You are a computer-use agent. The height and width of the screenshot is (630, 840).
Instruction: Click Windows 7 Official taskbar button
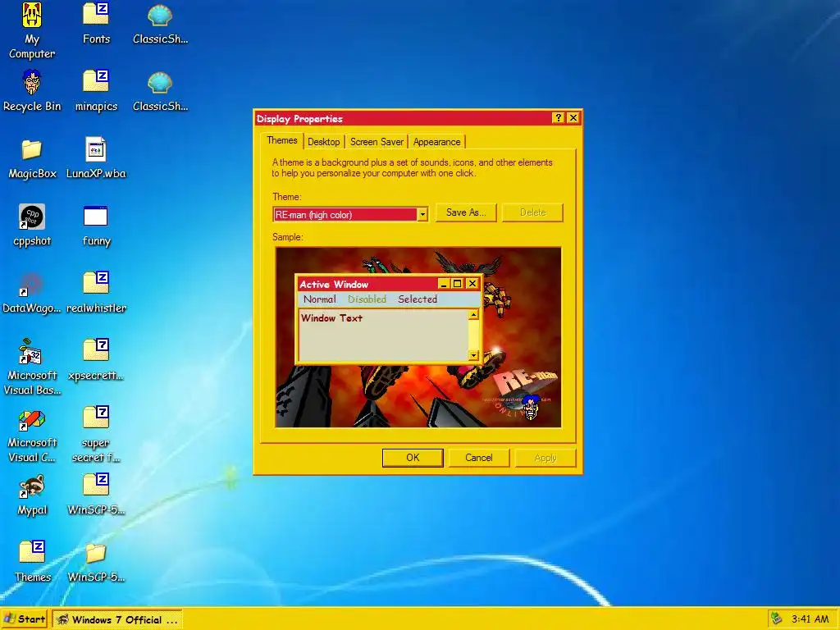(x=117, y=619)
